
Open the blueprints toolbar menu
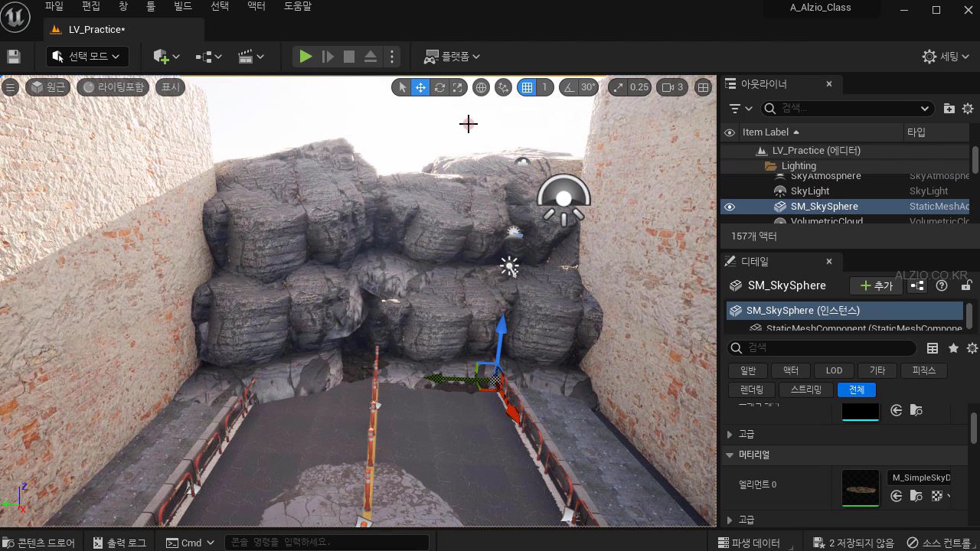point(208,57)
